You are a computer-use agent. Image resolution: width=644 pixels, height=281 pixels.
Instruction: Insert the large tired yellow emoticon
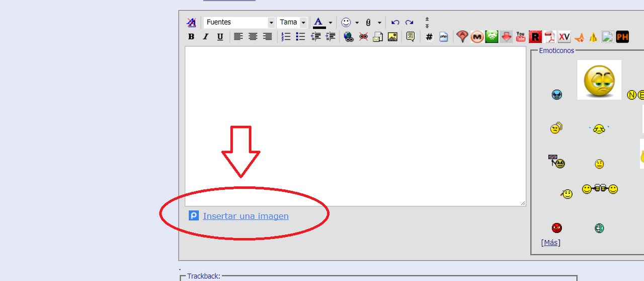(599, 80)
